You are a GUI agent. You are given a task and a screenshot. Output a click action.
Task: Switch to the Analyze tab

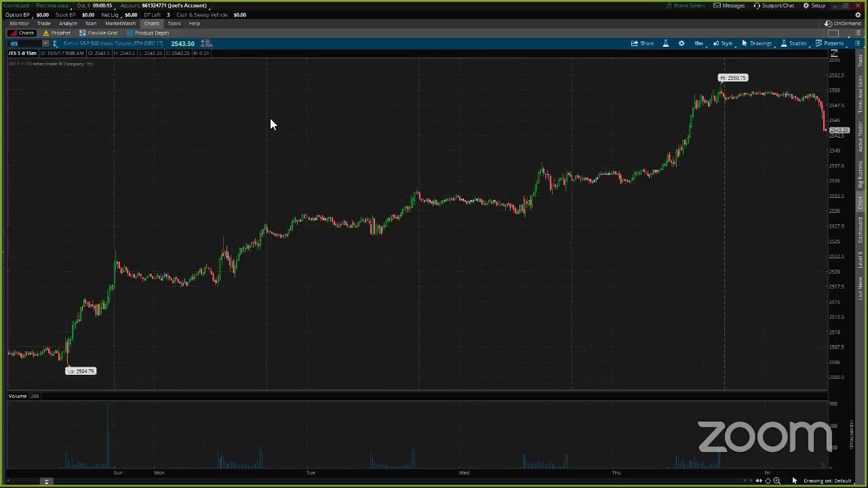[x=68, y=23]
